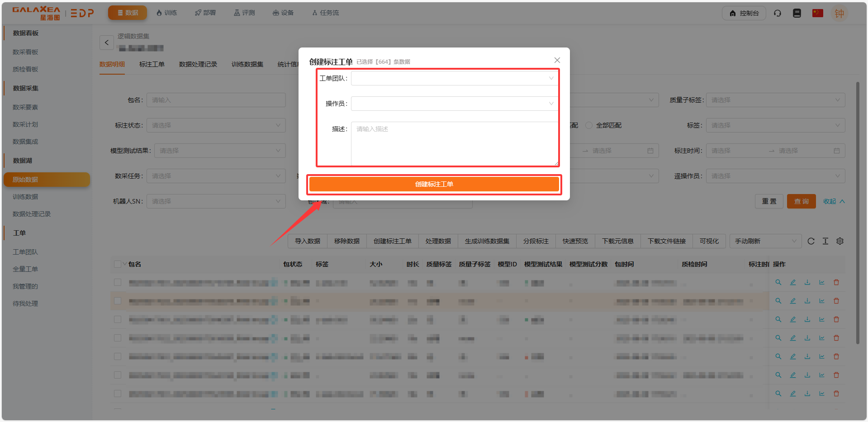
Task: Click the magnifier icon in first table row
Action: click(x=778, y=282)
